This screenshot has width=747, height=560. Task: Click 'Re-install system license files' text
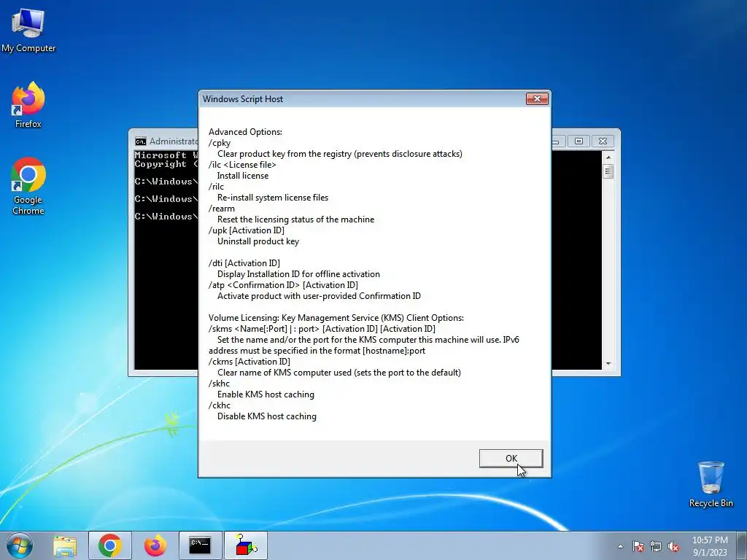[x=273, y=198]
